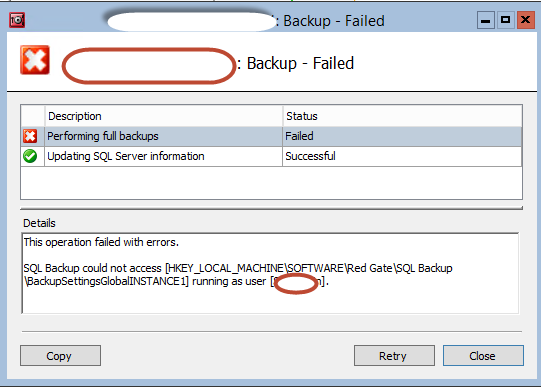Screen dimensions: 541x387
Task: Retry the failed backup
Action: [x=394, y=356]
